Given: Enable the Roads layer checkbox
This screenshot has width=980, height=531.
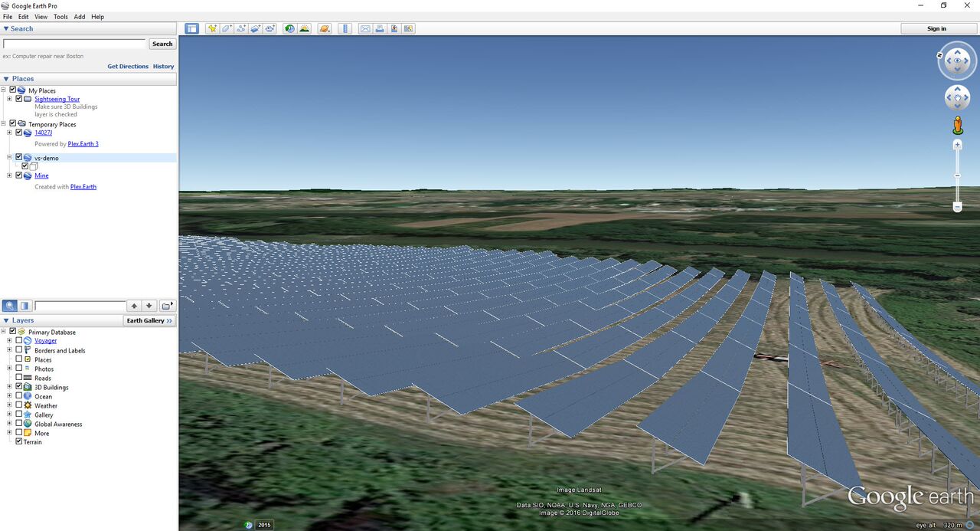Looking at the screenshot, I should point(19,378).
